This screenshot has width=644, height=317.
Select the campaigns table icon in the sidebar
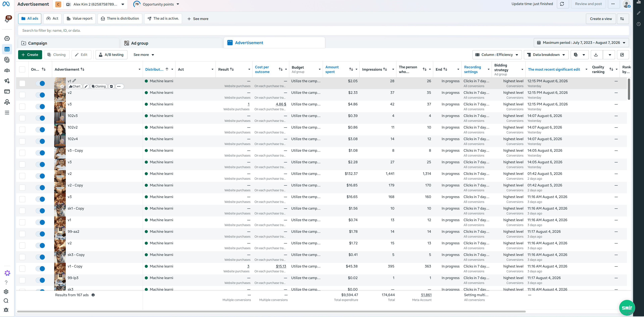tap(7, 49)
